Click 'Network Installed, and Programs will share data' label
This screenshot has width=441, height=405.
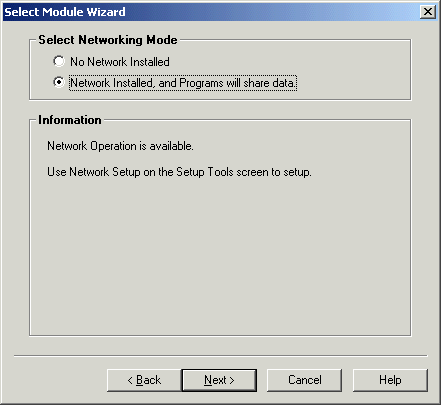[183, 83]
